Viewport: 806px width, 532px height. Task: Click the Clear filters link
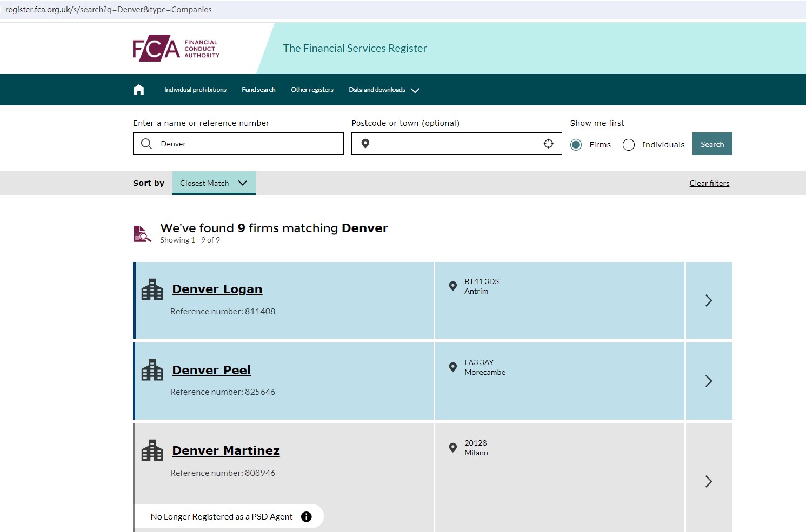709,183
